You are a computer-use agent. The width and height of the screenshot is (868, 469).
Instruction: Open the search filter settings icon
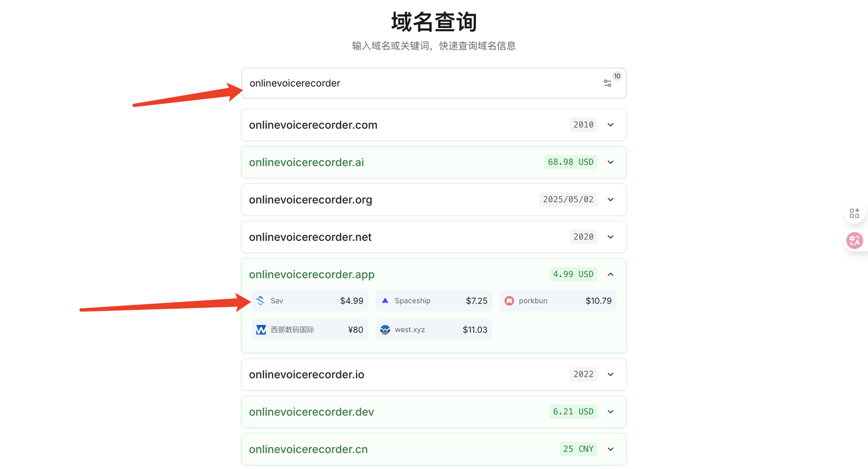point(608,83)
